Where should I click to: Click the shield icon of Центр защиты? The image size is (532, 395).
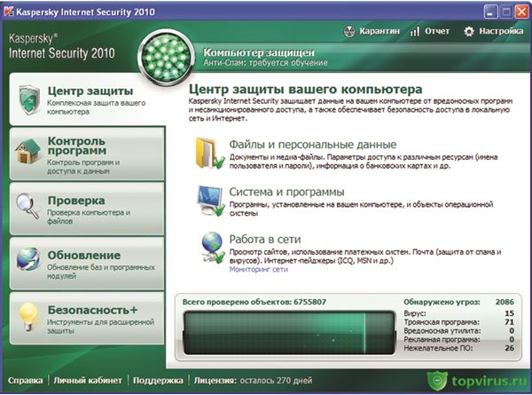pos(29,99)
